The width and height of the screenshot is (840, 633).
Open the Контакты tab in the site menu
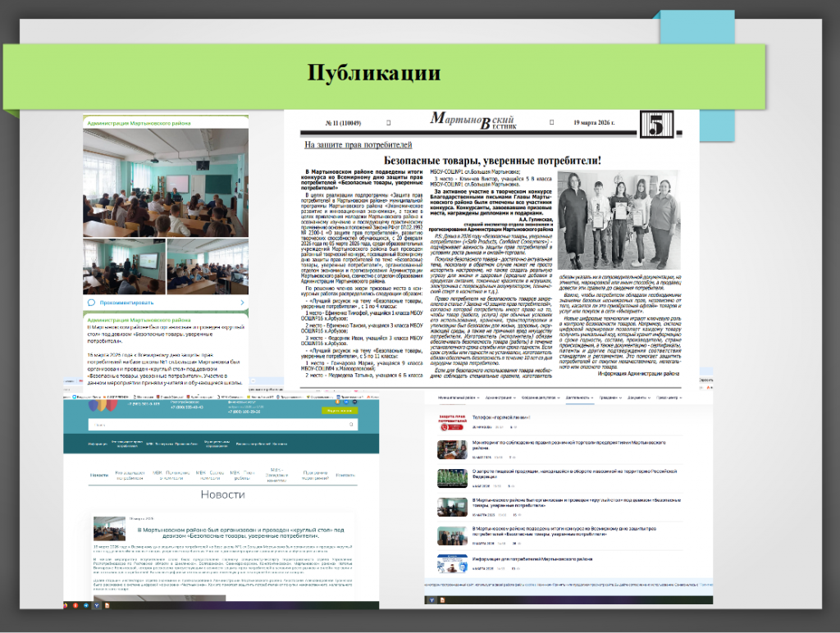345,475
